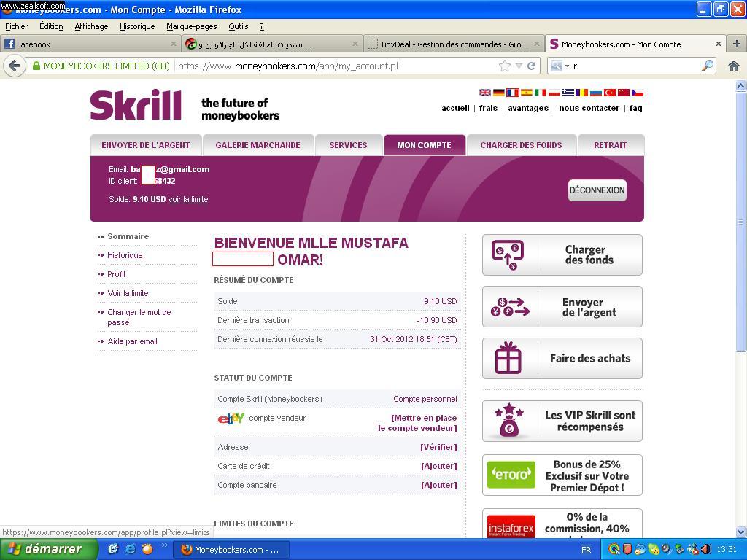
Task: Switch to the Arabic forum tab
Action: [272, 44]
